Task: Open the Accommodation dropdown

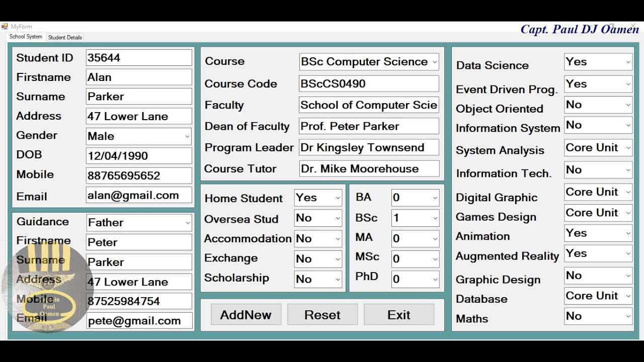Action: 318,239
